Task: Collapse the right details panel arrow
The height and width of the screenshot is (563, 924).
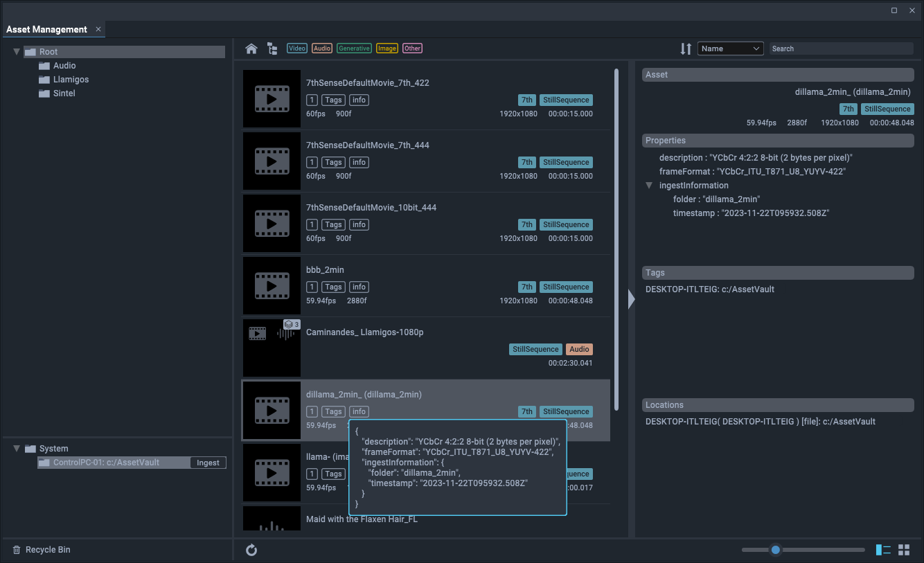Action: coord(631,299)
